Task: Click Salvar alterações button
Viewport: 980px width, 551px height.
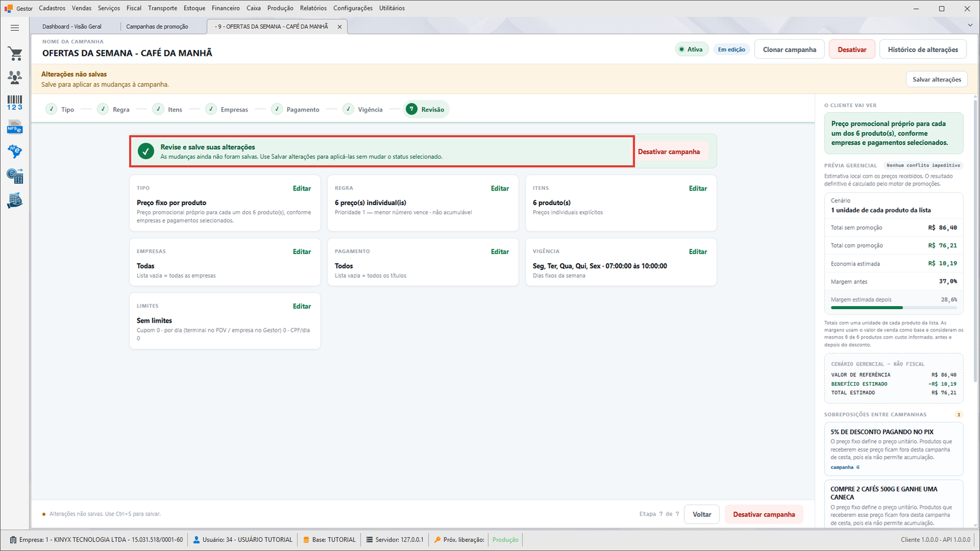Action: click(937, 80)
